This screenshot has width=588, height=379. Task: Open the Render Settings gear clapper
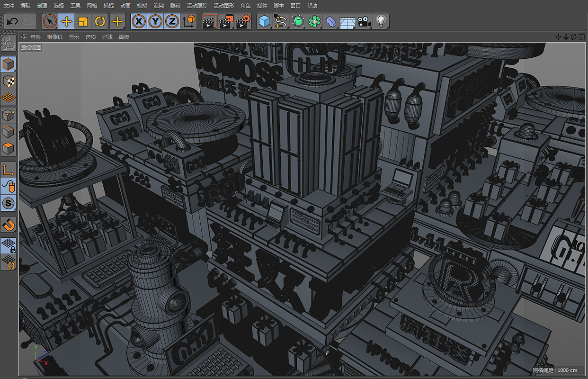click(x=243, y=21)
